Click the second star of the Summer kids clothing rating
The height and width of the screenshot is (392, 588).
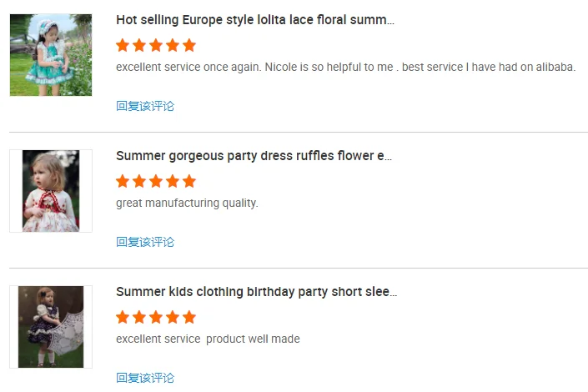139,317
